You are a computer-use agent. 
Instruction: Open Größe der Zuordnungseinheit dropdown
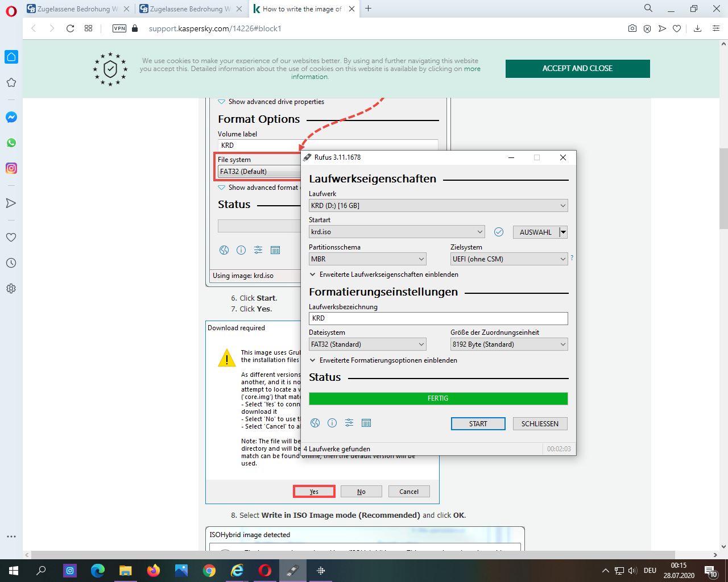click(509, 344)
